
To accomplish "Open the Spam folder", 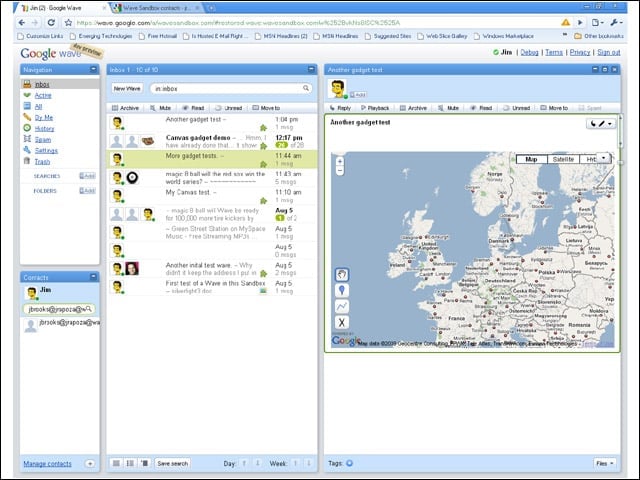I will 42,139.
